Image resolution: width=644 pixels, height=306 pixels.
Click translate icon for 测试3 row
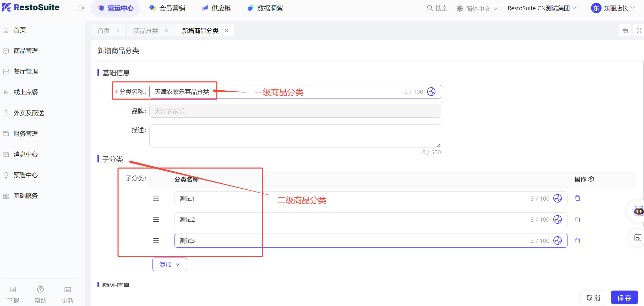(x=558, y=241)
